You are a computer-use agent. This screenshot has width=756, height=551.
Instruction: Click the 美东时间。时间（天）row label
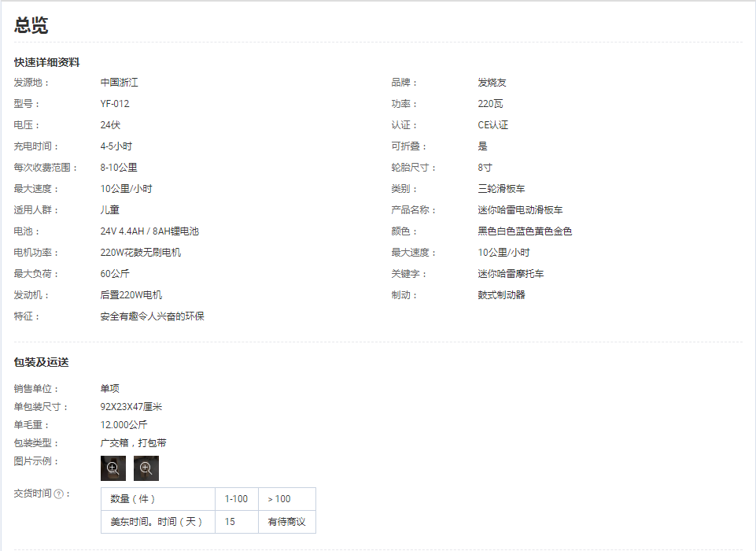(x=157, y=522)
